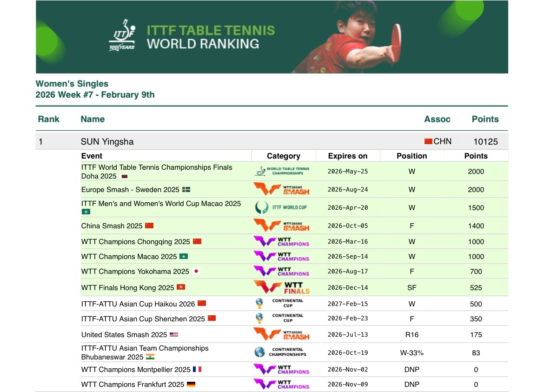The height and width of the screenshot is (392, 544).
Task: Click WTT Grand Smash logo for United States Smash
Action: point(281,334)
